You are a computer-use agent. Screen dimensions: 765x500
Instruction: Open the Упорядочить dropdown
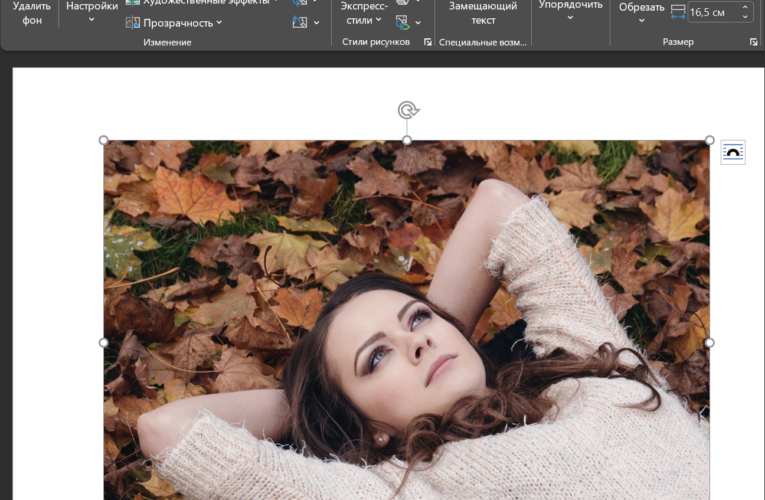pyautogui.click(x=570, y=11)
